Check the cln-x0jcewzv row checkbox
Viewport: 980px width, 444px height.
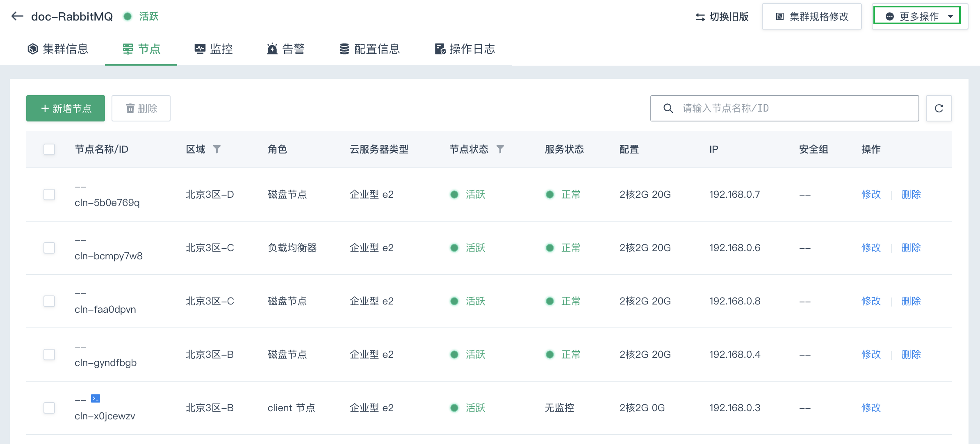[49, 408]
